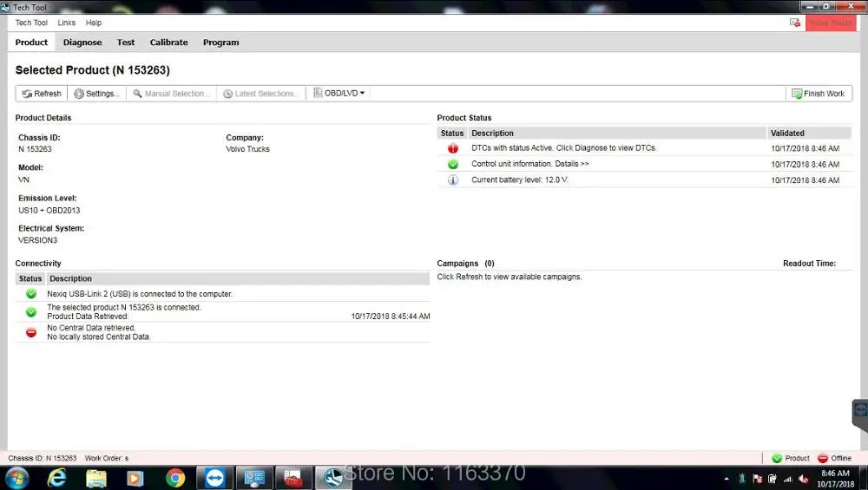
Task: Click the Chassis ID value N 153263
Action: pyautogui.click(x=35, y=149)
